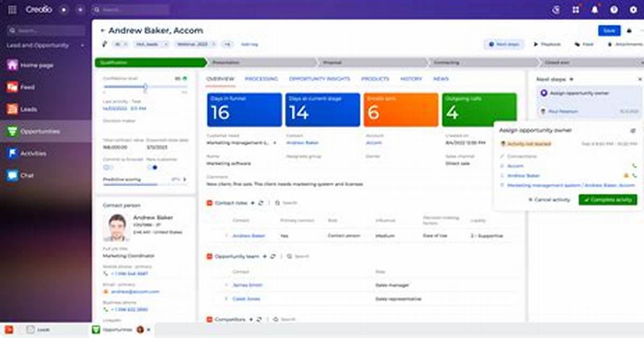Adjust the Confidence level slider handle
Screen dimensions: 644x338
145,87
